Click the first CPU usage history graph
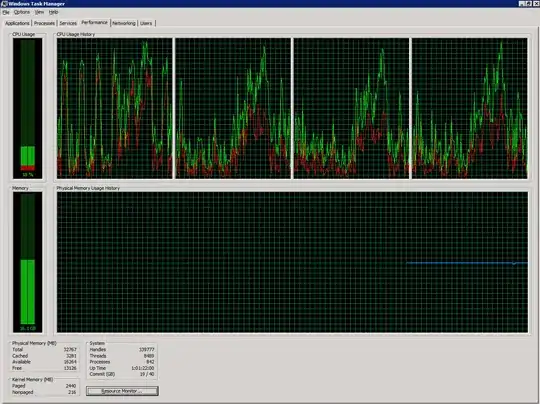Viewport: 540px width, 404px height. pos(115,108)
